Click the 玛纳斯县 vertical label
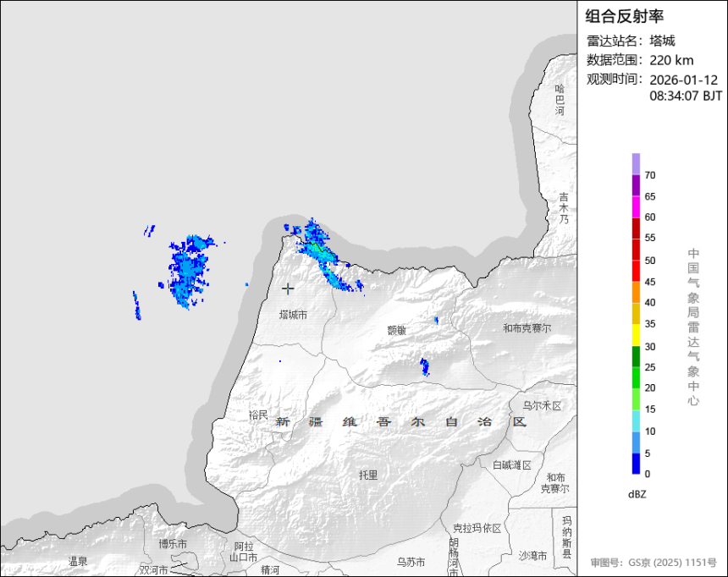 pyautogui.click(x=566, y=537)
